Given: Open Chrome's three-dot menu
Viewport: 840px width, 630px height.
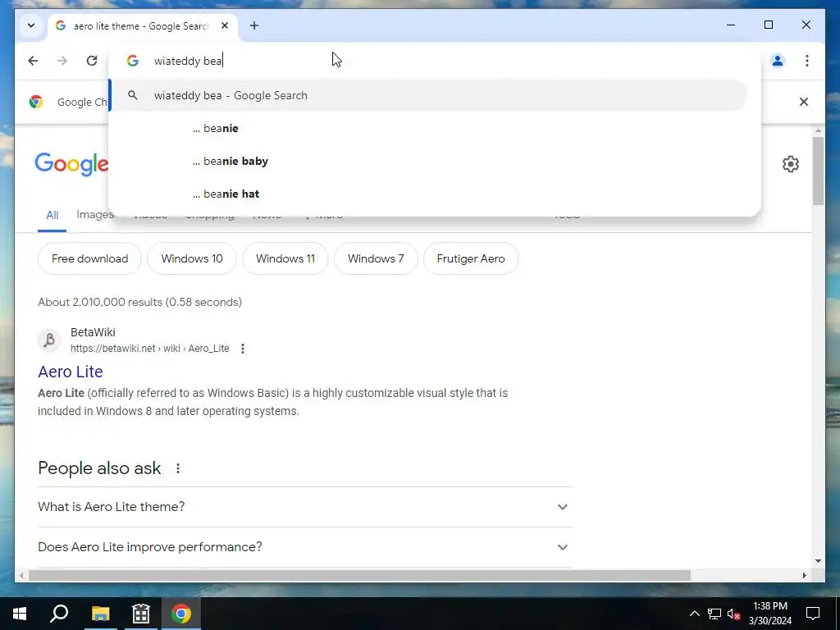Looking at the screenshot, I should pos(807,61).
